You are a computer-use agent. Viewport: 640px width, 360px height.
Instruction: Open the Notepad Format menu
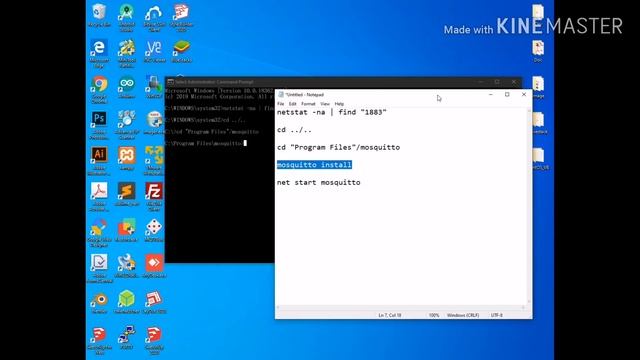[x=308, y=104]
